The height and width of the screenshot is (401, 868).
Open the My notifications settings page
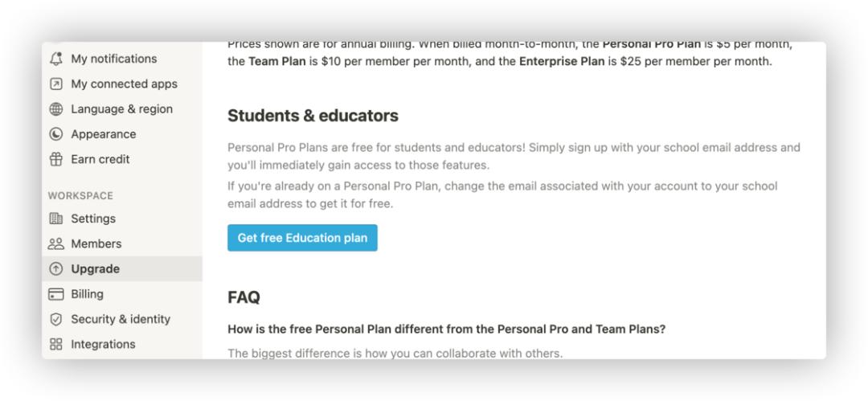click(122, 59)
